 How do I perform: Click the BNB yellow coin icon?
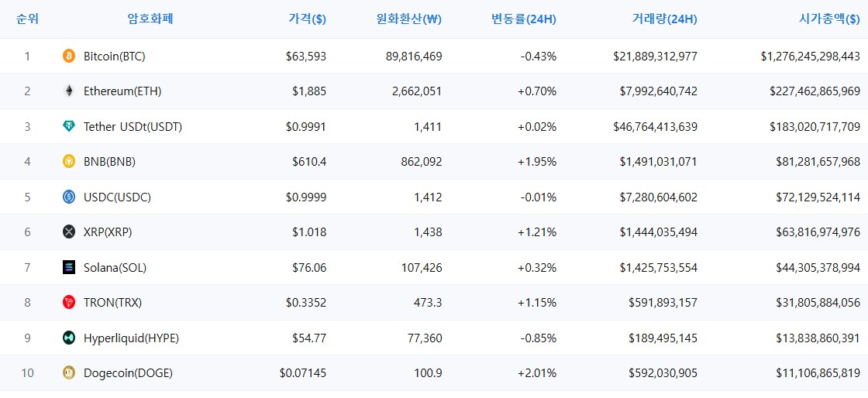pyautogui.click(x=69, y=161)
